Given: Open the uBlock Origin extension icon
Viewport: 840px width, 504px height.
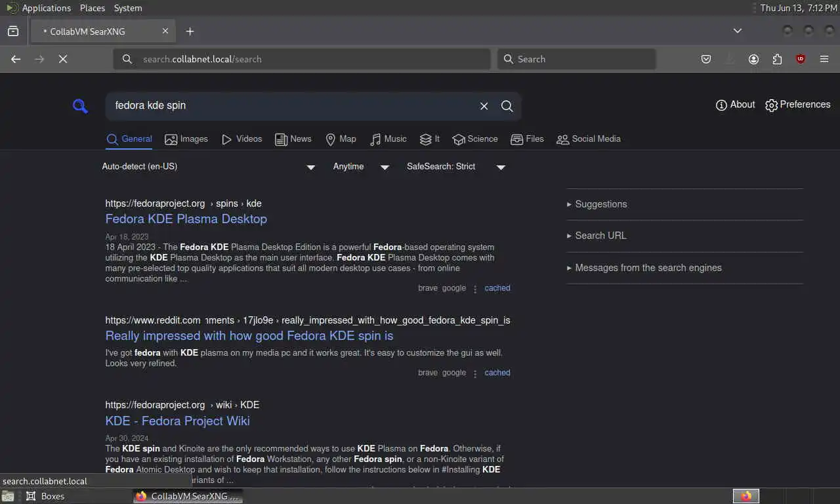Looking at the screenshot, I should pyautogui.click(x=801, y=59).
